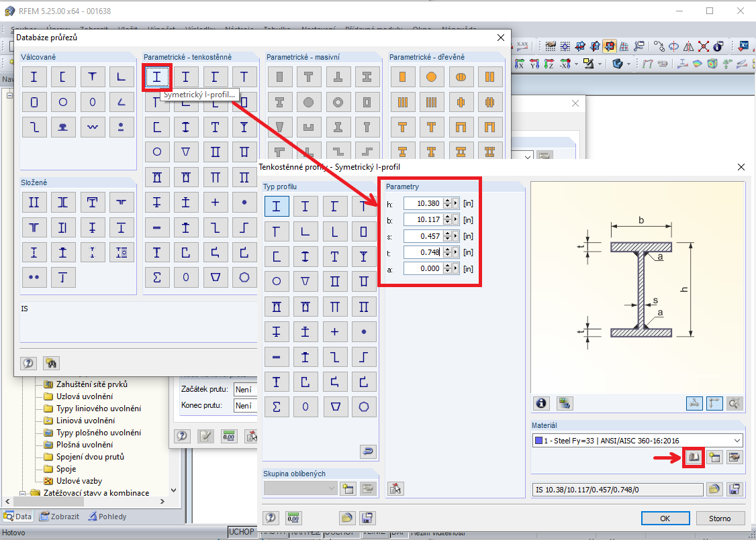Click navigator horizontal scrollbar right arrow
Screen dimensions: 756x540
[x=162, y=502]
